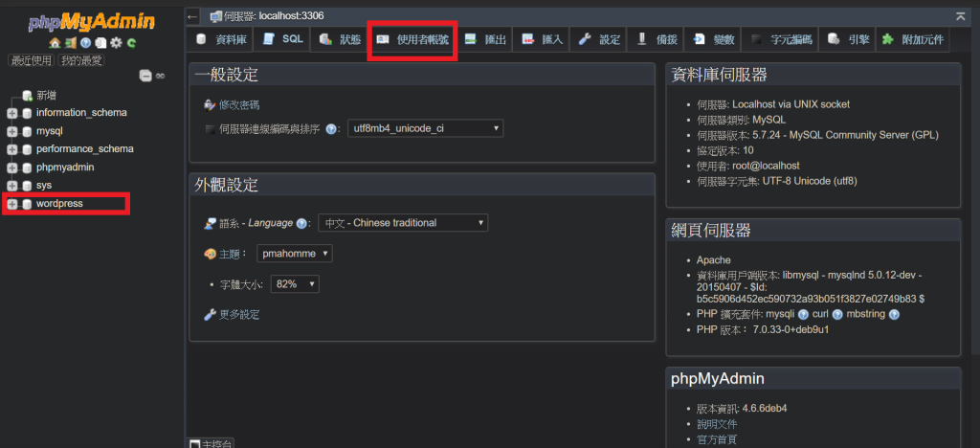Screen dimensions: 980x448
Task: Expand the sys database node
Action: click(x=11, y=187)
